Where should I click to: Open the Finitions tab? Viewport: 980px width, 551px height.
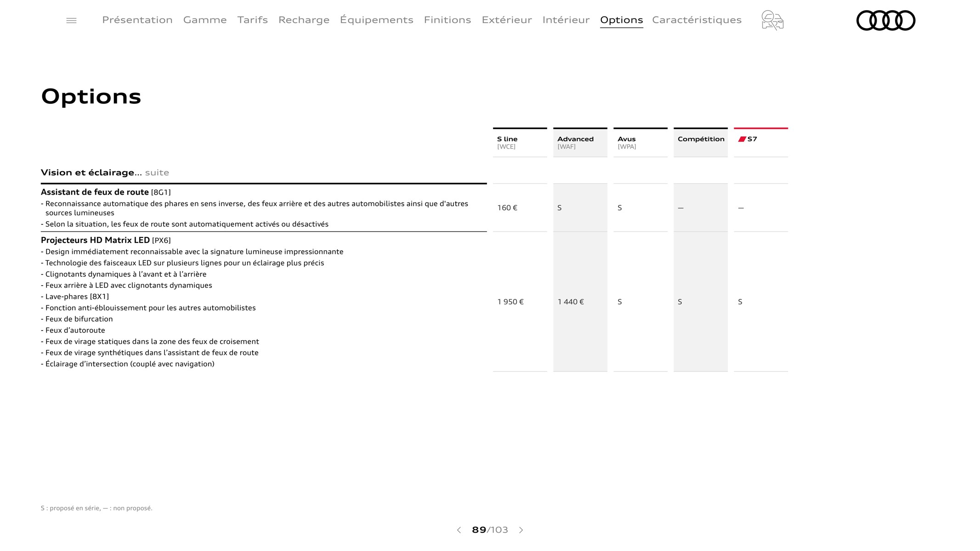click(447, 20)
